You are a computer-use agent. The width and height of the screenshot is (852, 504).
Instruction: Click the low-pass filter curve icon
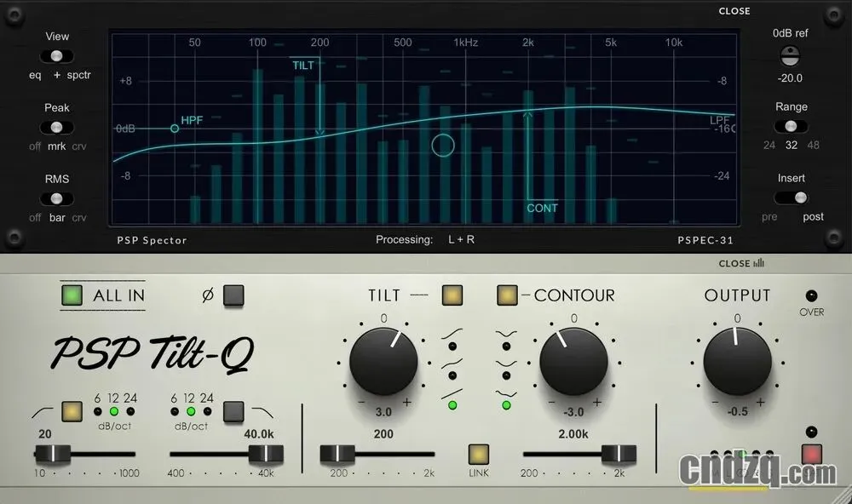(x=263, y=413)
